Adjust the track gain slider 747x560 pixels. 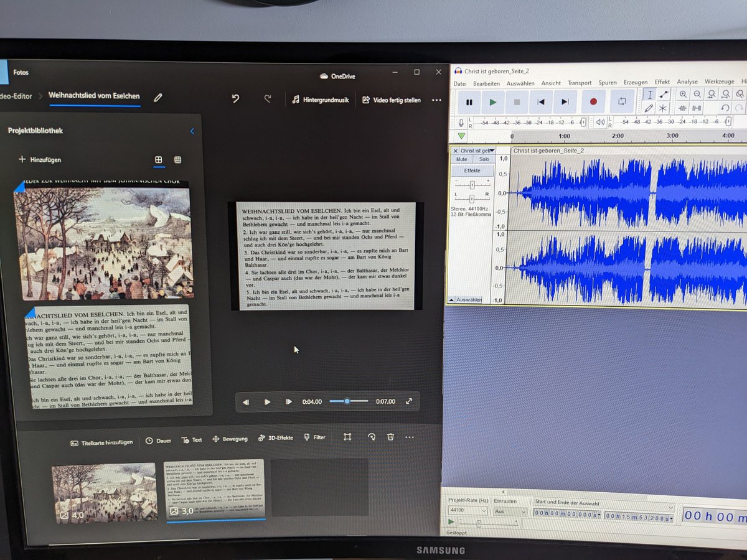click(x=472, y=185)
